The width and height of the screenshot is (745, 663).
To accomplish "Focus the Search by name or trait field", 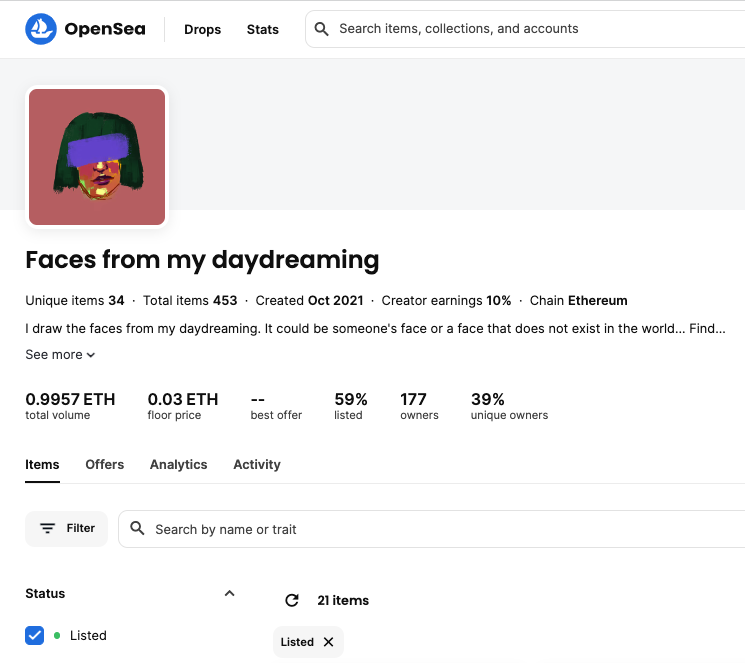I will tap(432, 529).
